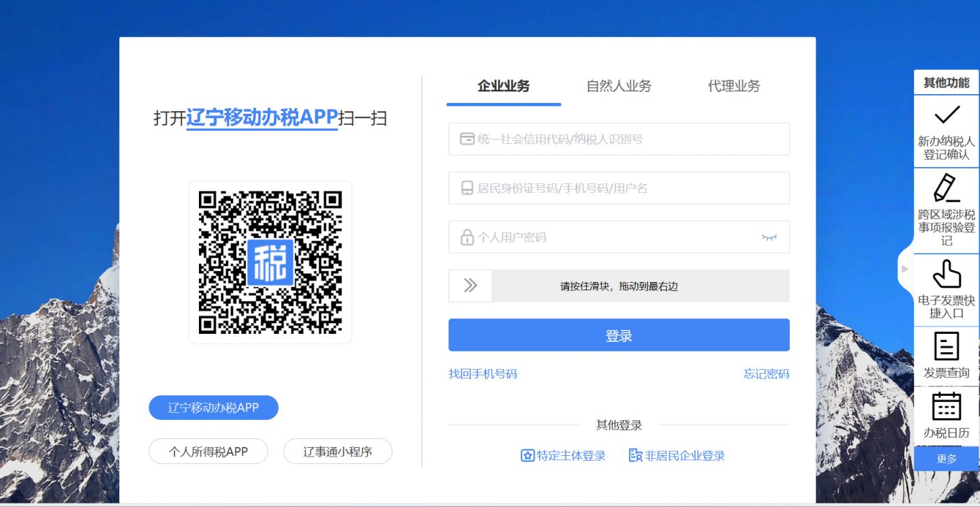The width and height of the screenshot is (980, 507).
Task: Focus the 居民身份证号码/手机号码/用户名 field
Action: [619, 188]
